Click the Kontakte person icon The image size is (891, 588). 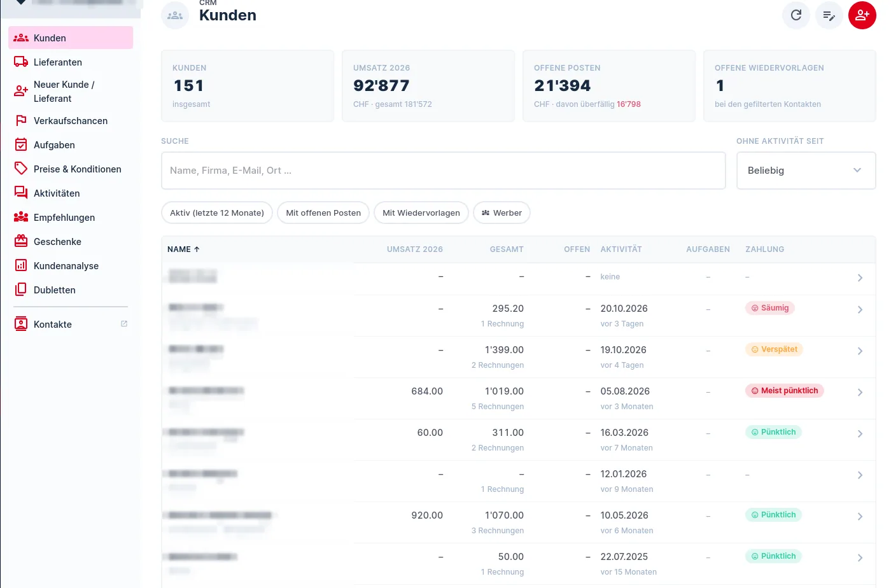(x=21, y=324)
